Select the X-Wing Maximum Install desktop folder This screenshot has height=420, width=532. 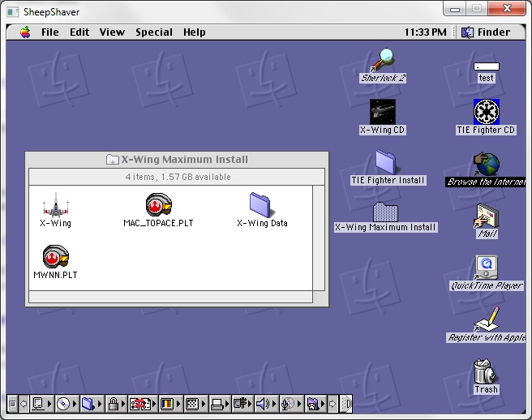(385, 217)
